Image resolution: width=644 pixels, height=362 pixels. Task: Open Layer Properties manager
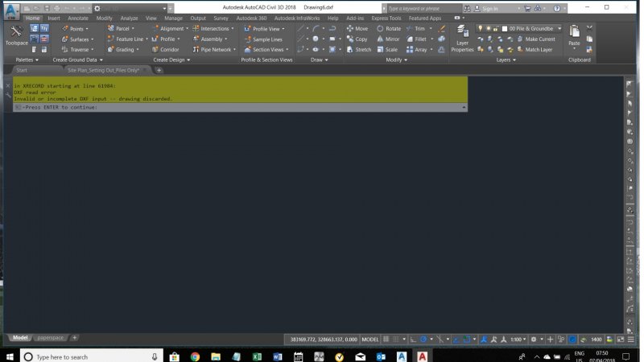(462, 39)
